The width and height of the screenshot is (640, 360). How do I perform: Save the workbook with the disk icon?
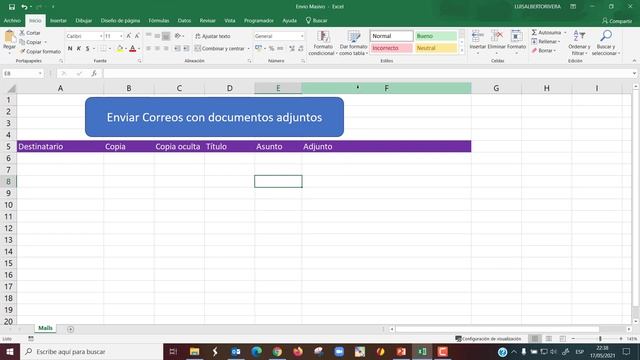pos(12,7)
